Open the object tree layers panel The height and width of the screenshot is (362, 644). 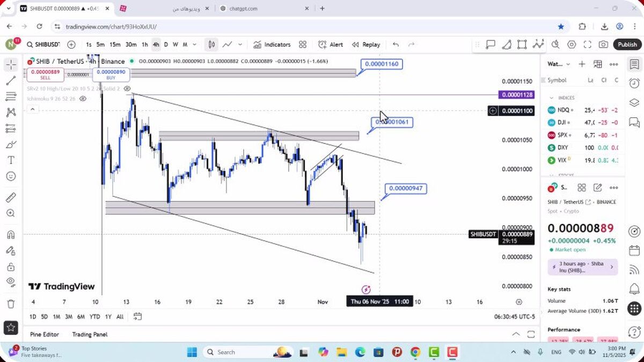click(634, 103)
